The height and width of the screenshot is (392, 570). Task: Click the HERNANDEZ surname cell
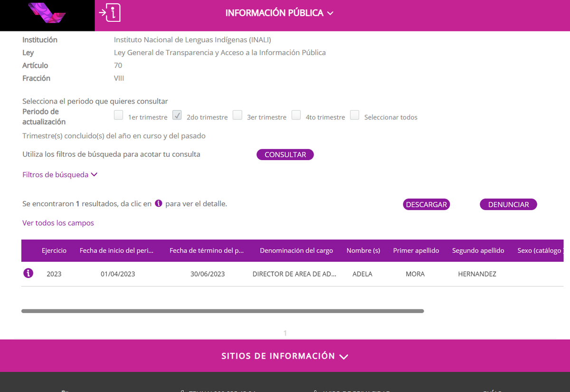[477, 274]
